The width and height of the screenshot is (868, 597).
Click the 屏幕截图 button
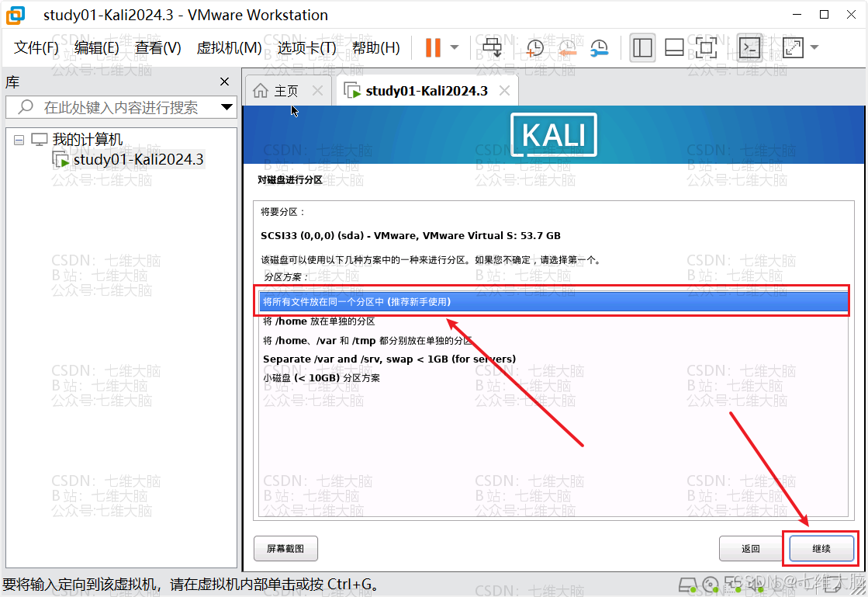coord(285,549)
